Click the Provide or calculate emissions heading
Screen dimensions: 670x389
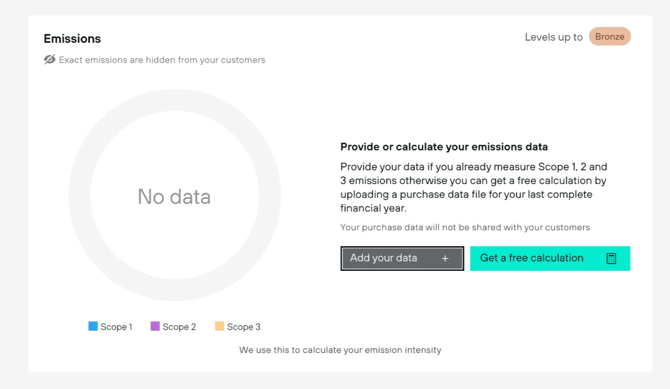coord(444,147)
